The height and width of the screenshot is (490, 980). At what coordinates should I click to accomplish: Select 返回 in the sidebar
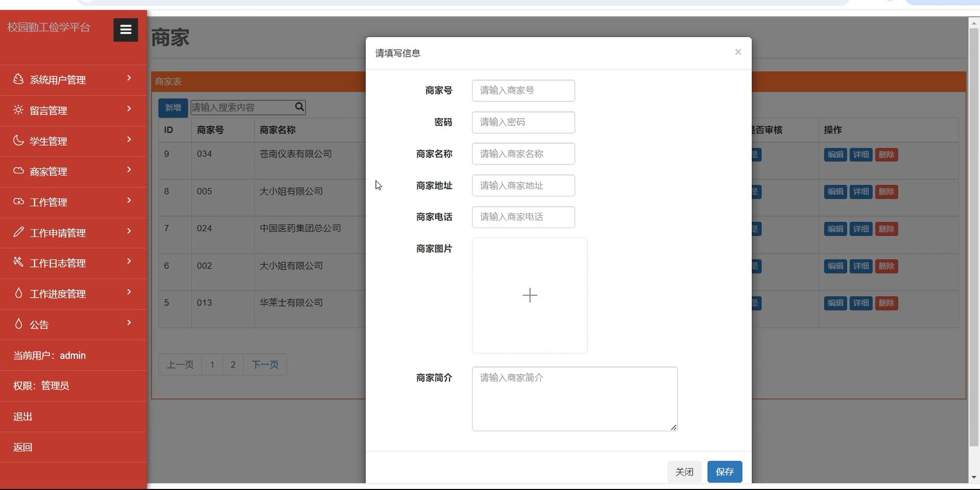point(23,447)
